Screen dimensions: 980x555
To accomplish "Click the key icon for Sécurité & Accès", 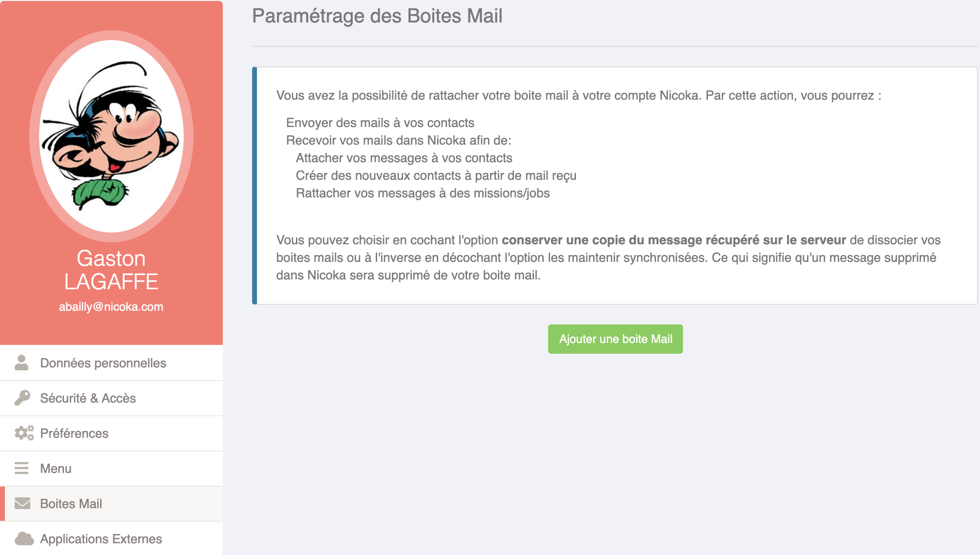I will point(22,398).
